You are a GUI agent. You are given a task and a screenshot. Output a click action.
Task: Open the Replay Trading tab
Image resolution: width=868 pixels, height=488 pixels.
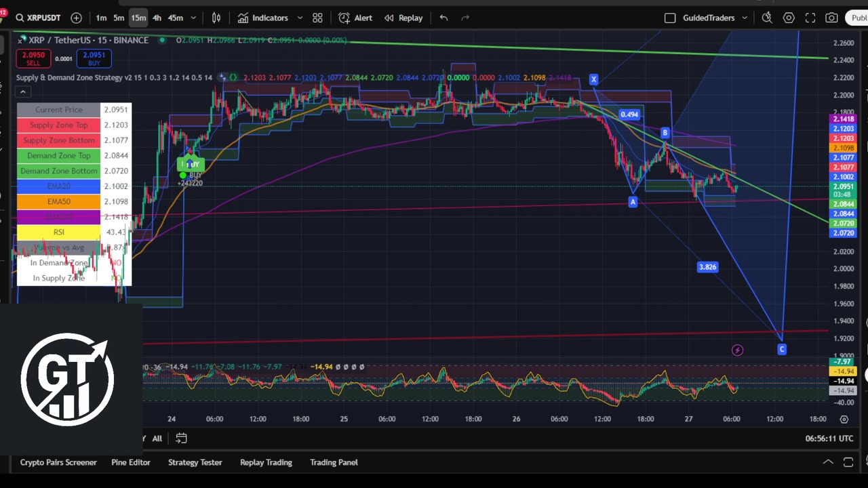pyautogui.click(x=266, y=462)
